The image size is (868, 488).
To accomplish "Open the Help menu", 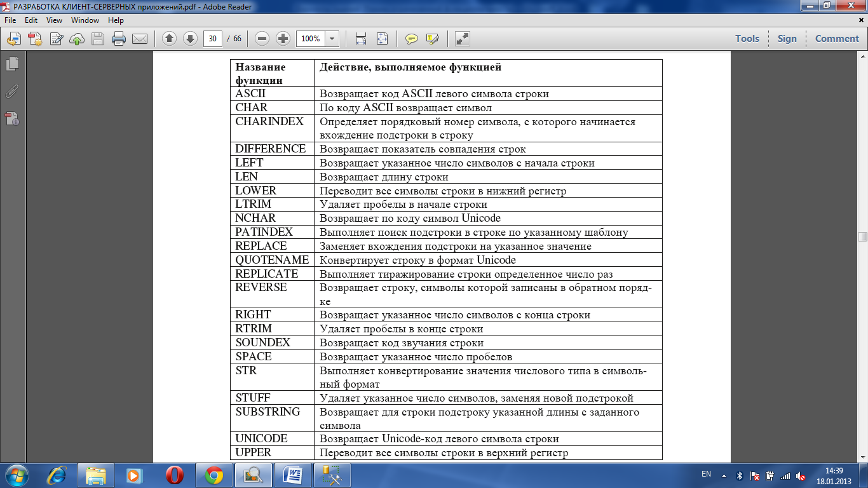I will (x=116, y=20).
